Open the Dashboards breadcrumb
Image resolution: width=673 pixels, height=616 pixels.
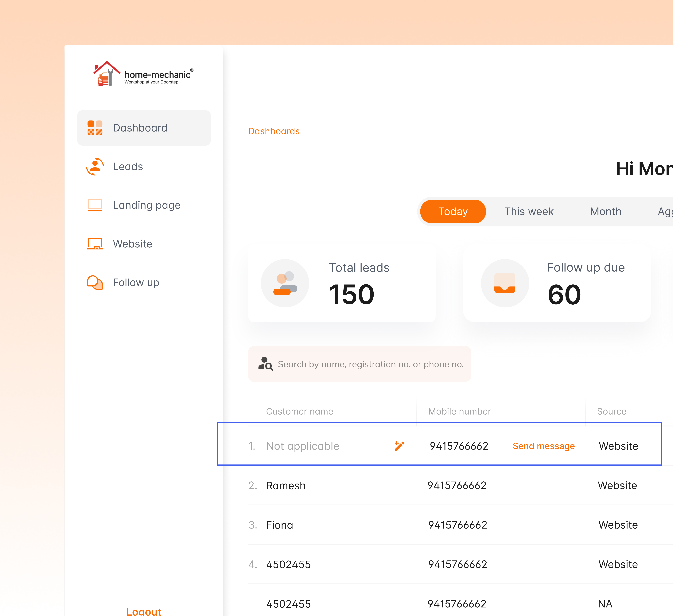click(x=274, y=131)
